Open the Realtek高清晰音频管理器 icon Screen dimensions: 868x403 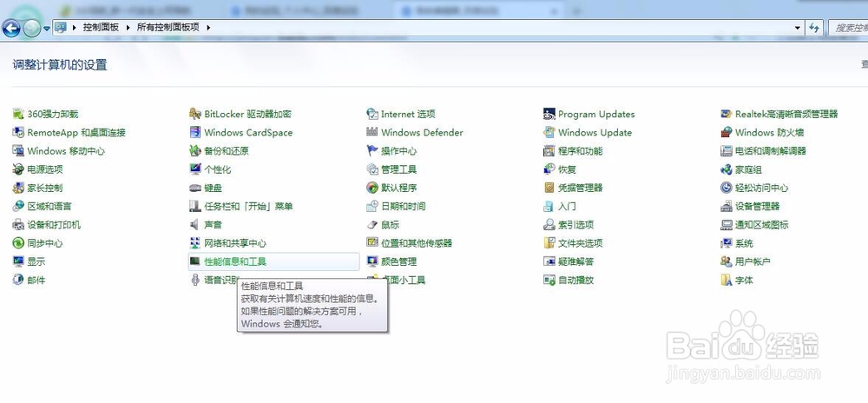(727, 114)
